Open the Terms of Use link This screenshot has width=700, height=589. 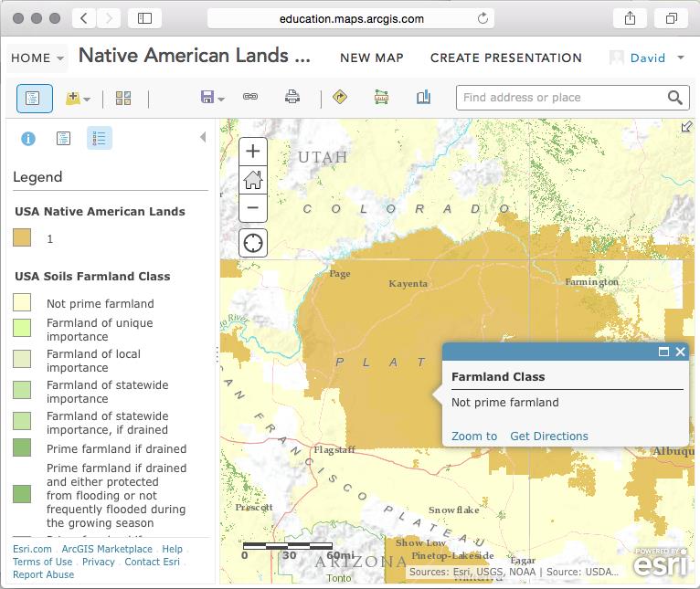(x=42, y=562)
